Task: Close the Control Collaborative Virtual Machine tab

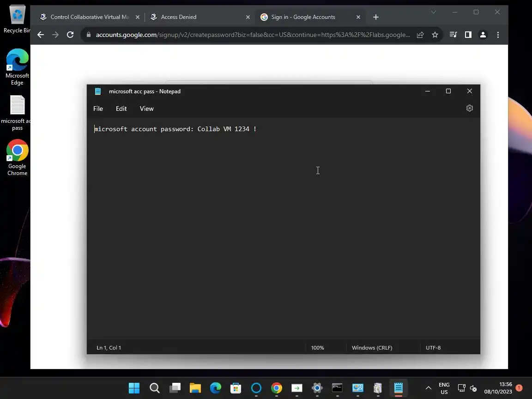Action: click(x=138, y=17)
